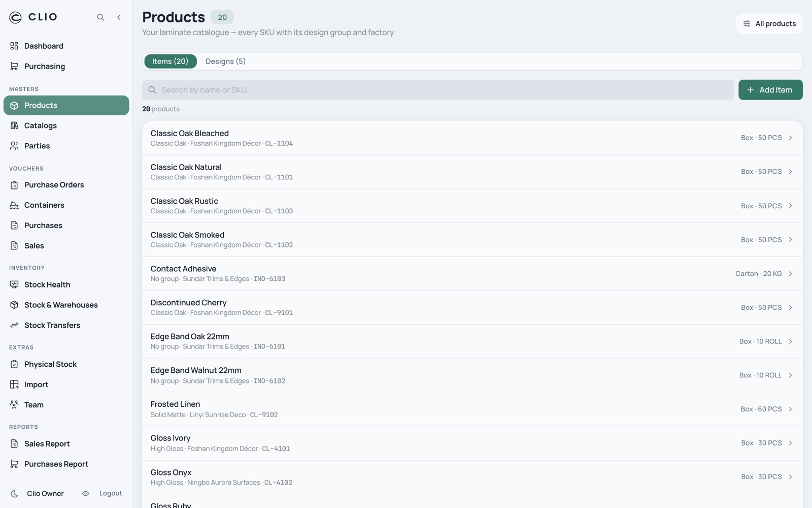Image resolution: width=812 pixels, height=508 pixels.
Task: Click the Clio logo icon
Action: click(x=16, y=17)
